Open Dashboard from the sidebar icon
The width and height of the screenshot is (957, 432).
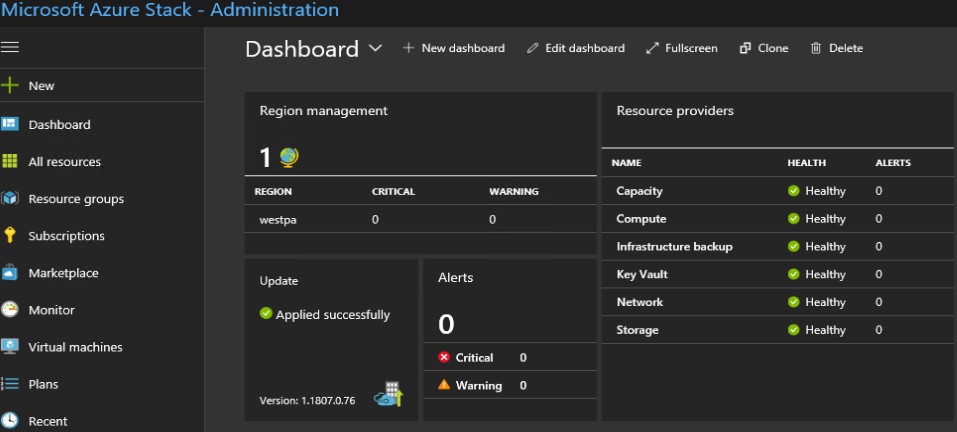(11, 125)
